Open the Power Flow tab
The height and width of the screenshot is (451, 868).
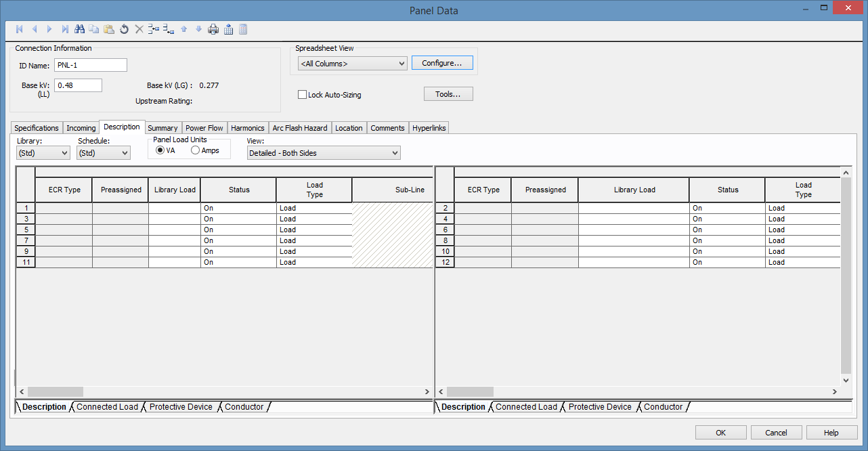coord(204,128)
